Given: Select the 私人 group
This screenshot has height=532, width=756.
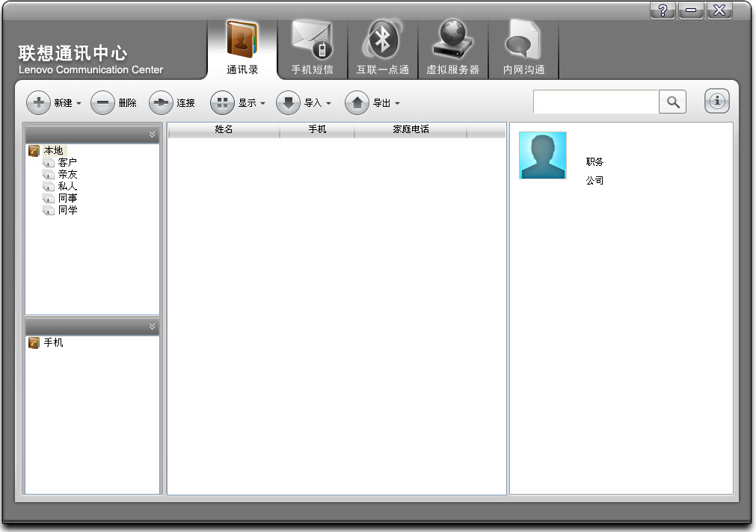Looking at the screenshot, I should click(x=67, y=186).
